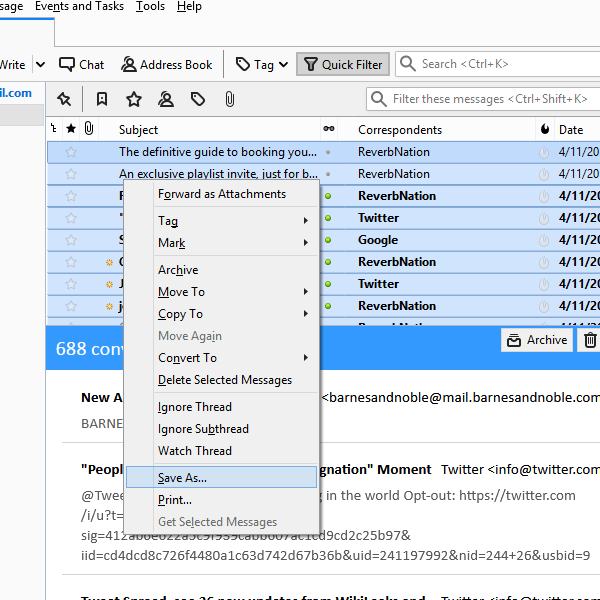Toggle read status dot on Google message
The width and height of the screenshot is (600, 600).
point(328,240)
